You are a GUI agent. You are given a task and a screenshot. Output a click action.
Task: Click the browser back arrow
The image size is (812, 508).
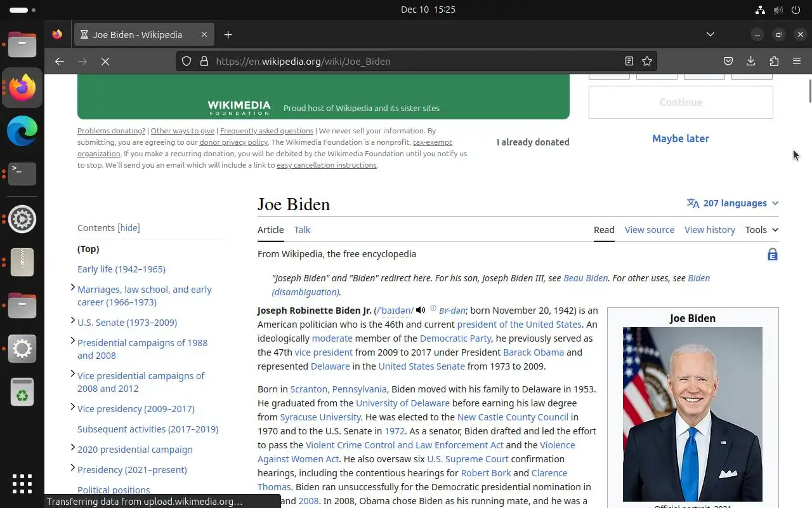pyautogui.click(x=60, y=61)
